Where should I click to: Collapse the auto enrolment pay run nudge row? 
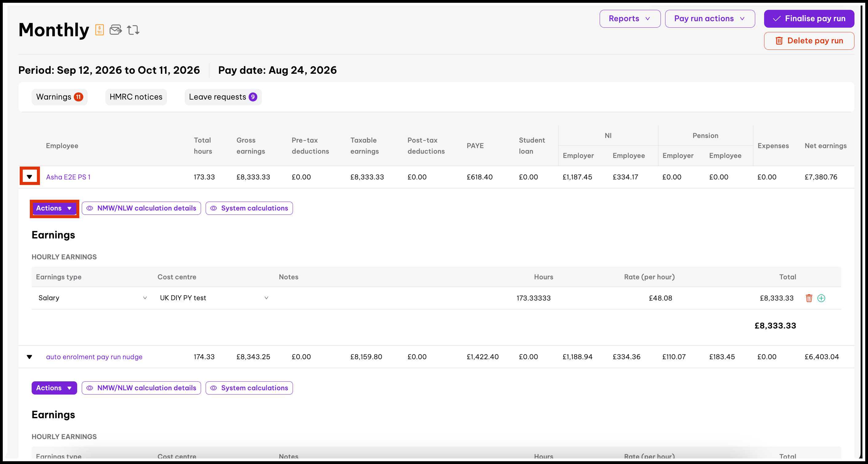(30, 356)
